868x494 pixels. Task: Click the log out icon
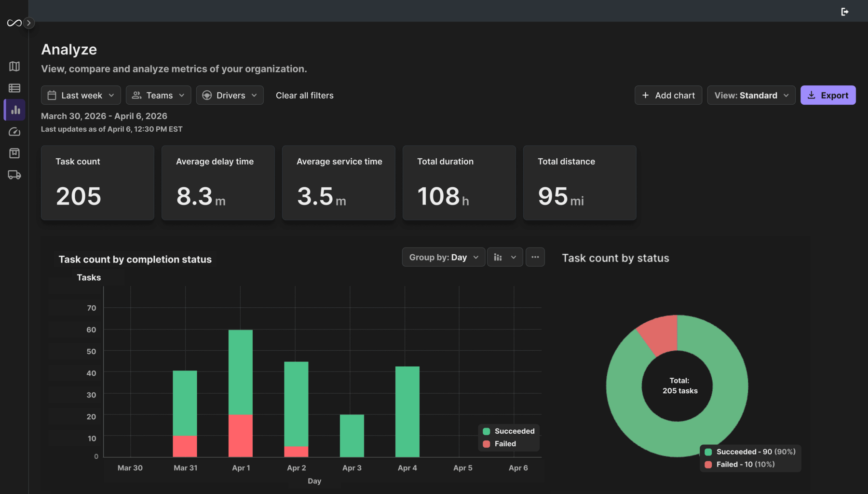point(845,12)
